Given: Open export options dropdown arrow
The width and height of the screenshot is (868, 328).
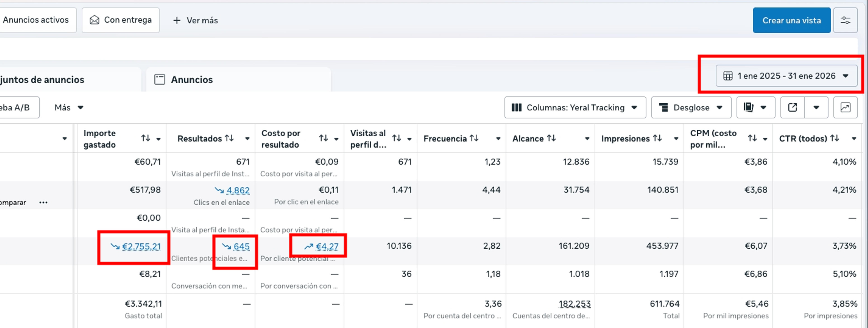Looking at the screenshot, I should [x=816, y=107].
